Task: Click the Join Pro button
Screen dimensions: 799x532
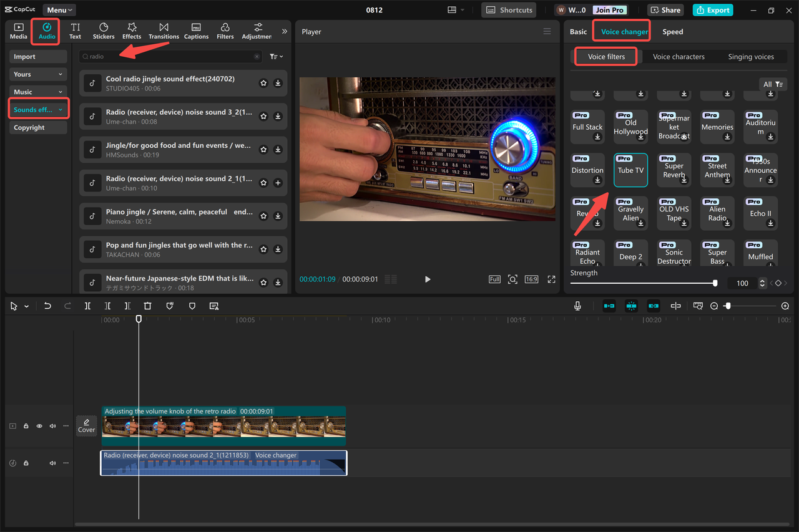Action: tap(609, 9)
